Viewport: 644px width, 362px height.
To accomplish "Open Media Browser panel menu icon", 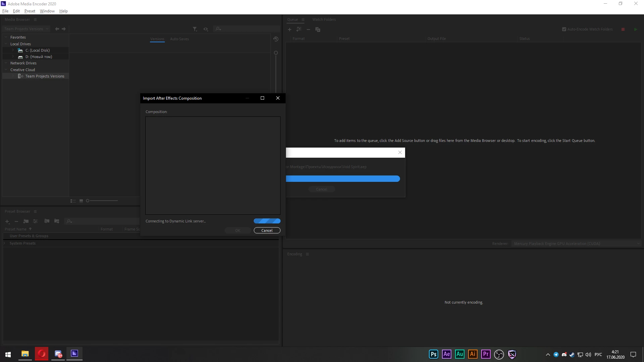I will click(35, 20).
